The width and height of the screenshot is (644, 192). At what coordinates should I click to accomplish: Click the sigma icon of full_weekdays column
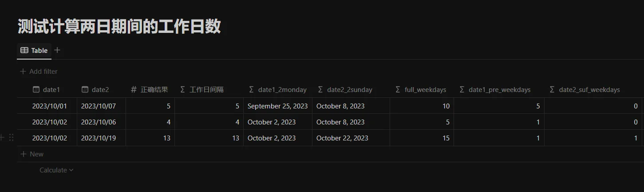pos(398,89)
